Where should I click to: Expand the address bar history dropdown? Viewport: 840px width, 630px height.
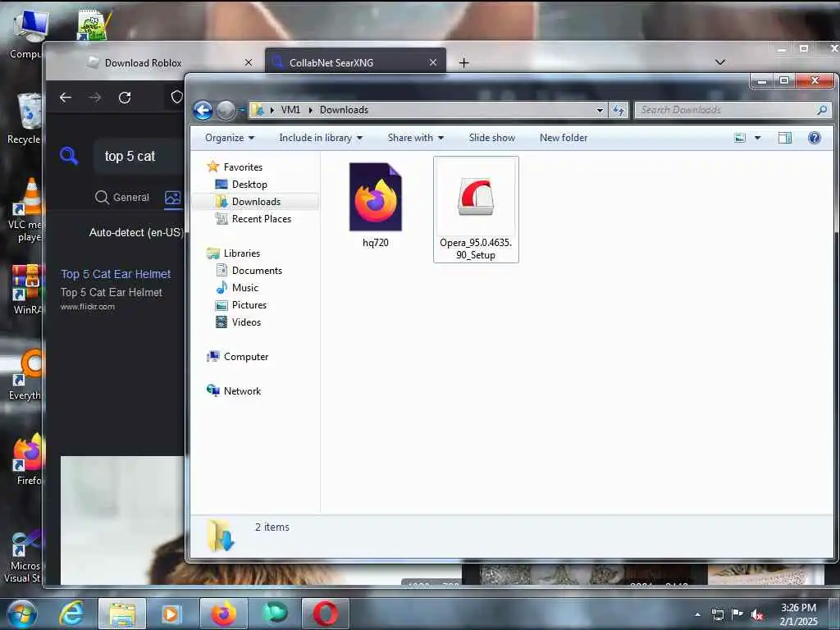pos(600,111)
